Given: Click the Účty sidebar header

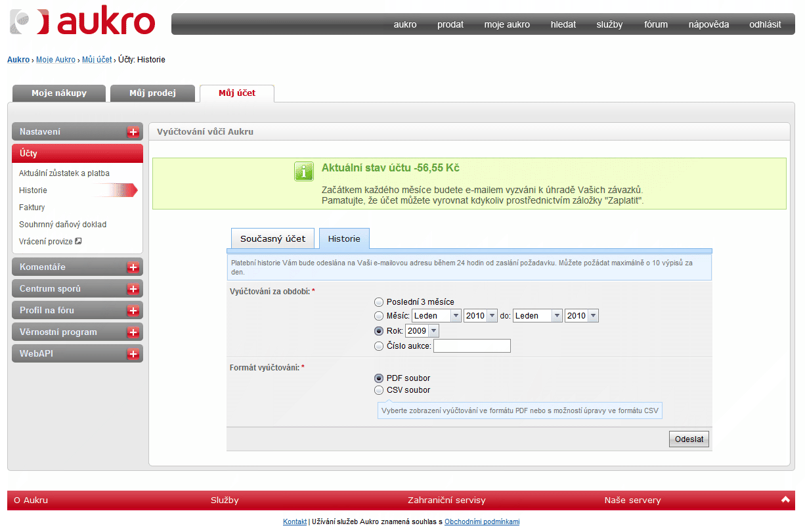Looking at the screenshot, I should pyautogui.click(x=77, y=153).
